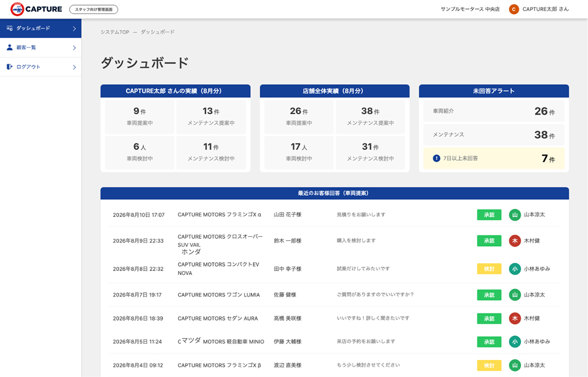Click the 承認 badge in the 伊藤 大輔様 row
The height and width of the screenshot is (377, 588).
pyautogui.click(x=489, y=341)
